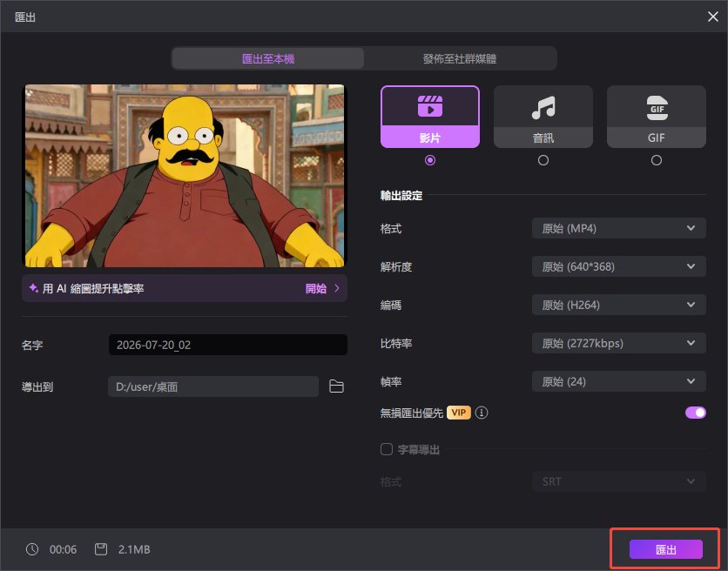Click the VIP badge
The height and width of the screenshot is (571, 728).
click(x=459, y=413)
